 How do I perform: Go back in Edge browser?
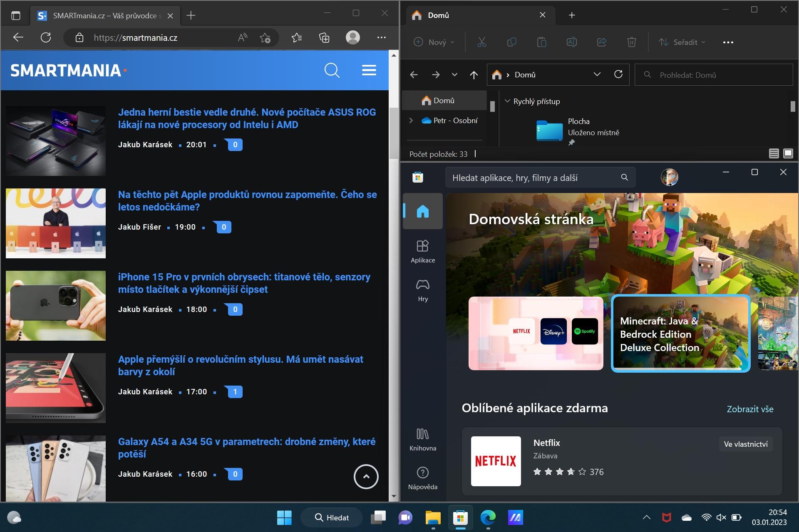pos(18,37)
